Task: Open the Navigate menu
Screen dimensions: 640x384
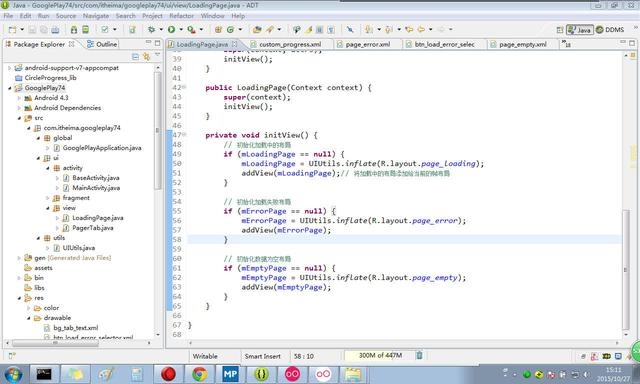Action: tap(96, 16)
